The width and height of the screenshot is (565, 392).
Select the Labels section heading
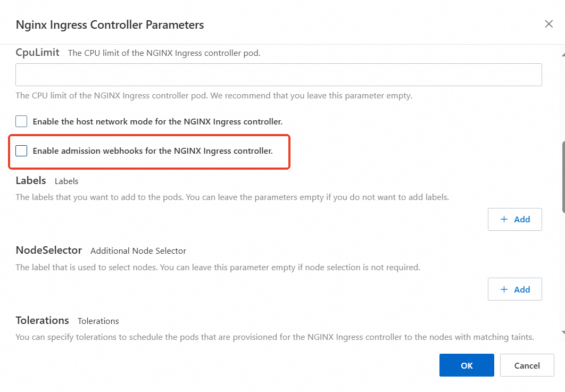(31, 180)
